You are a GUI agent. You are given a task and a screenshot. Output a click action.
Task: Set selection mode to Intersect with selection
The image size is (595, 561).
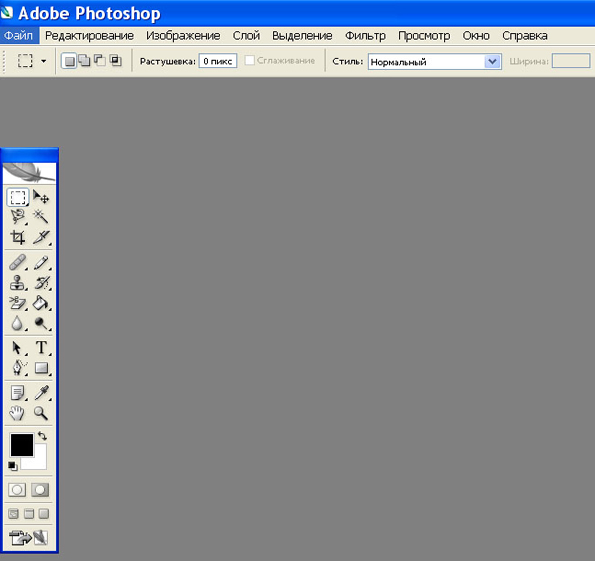pos(115,61)
